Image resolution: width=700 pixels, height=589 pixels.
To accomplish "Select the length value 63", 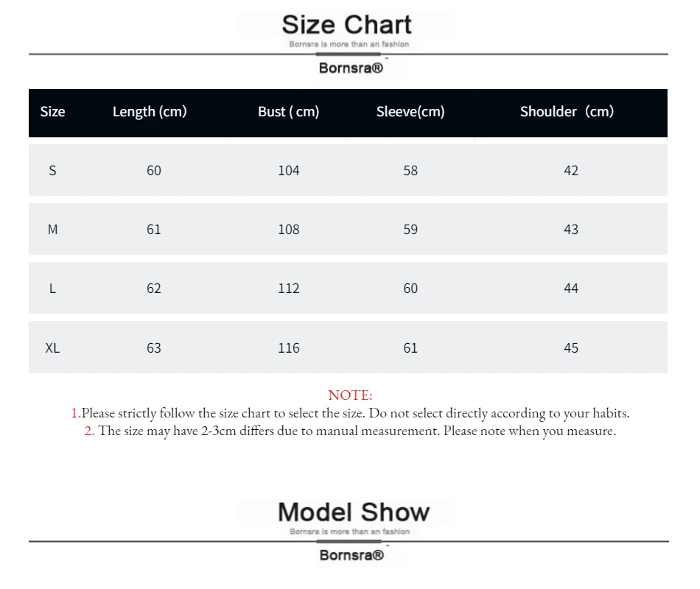I will pos(153,348).
